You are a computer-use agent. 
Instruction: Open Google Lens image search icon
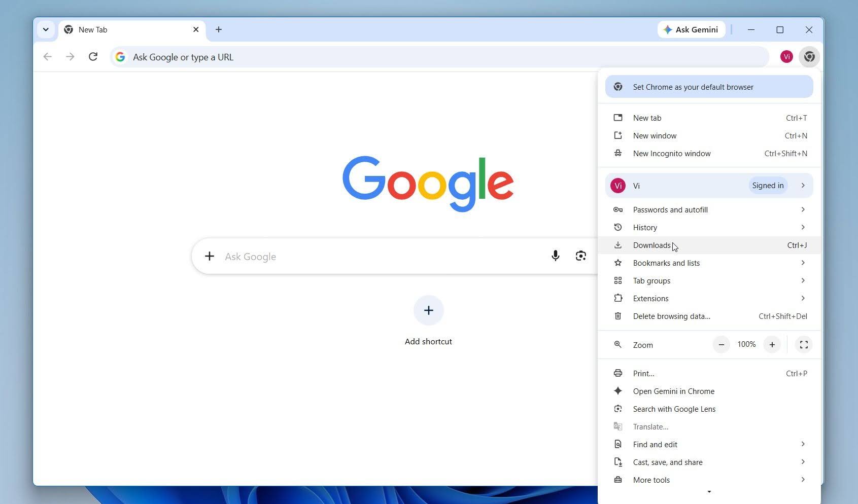tap(581, 256)
